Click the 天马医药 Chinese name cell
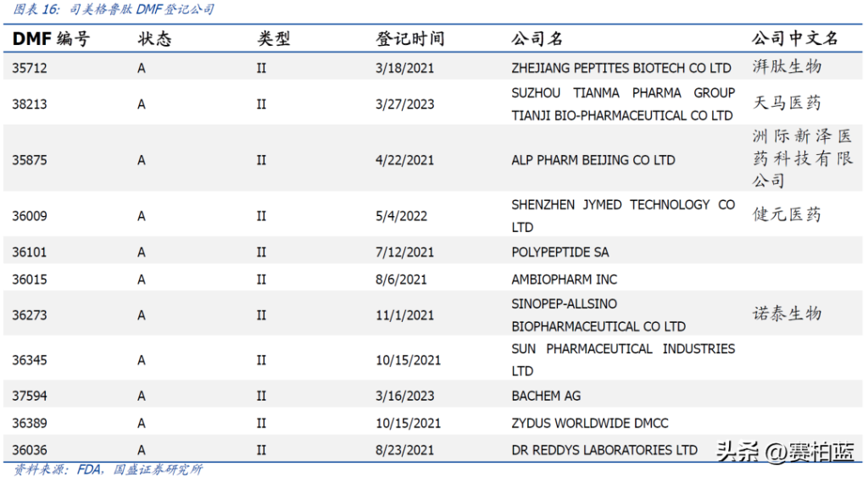Image resolution: width=868 pixels, height=477 pixels. click(x=787, y=103)
